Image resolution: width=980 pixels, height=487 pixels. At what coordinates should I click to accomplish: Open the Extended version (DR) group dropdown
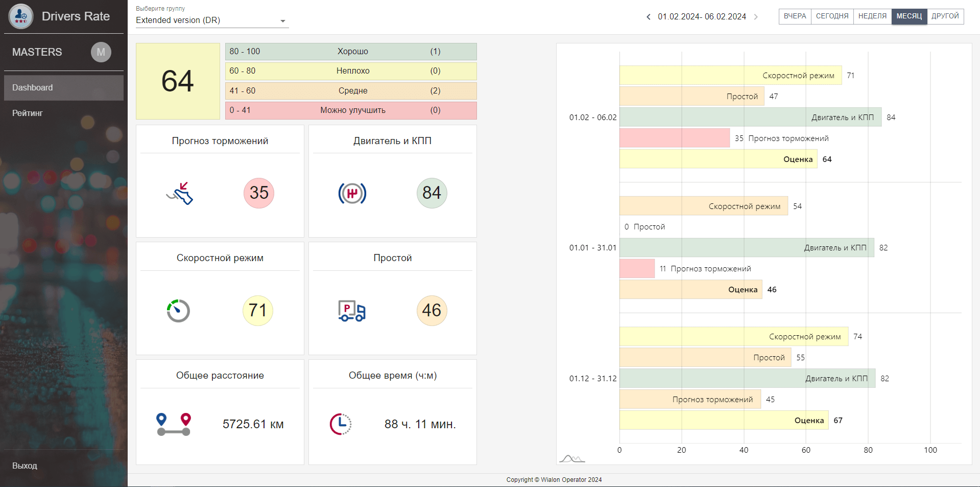click(212, 20)
